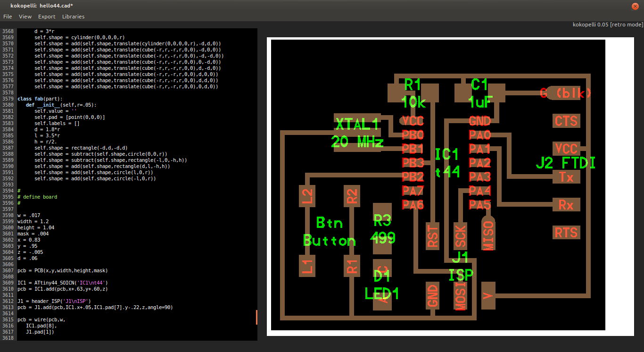Click the VCC pad on the FTDI header
Screen dimensions: 644x352
[x=566, y=149]
